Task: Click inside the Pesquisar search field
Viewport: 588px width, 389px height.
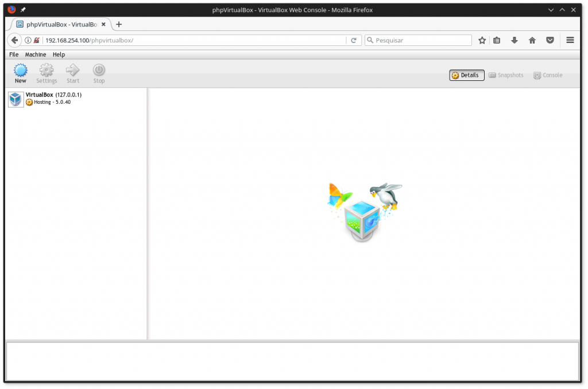Action: (419, 40)
